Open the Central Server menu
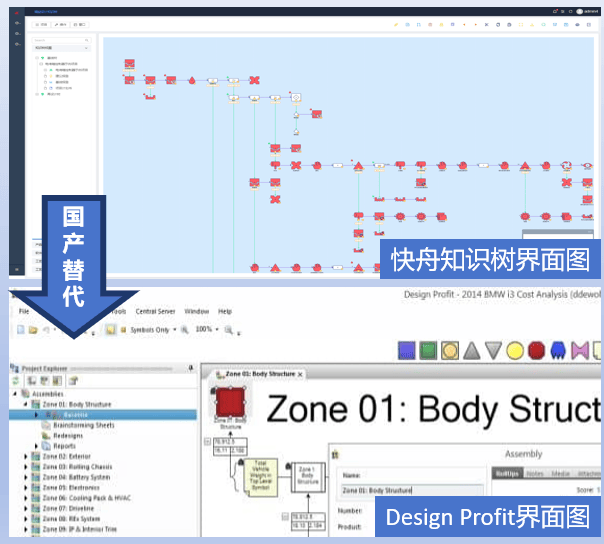The image size is (604, 544). [x=155, y=311]
